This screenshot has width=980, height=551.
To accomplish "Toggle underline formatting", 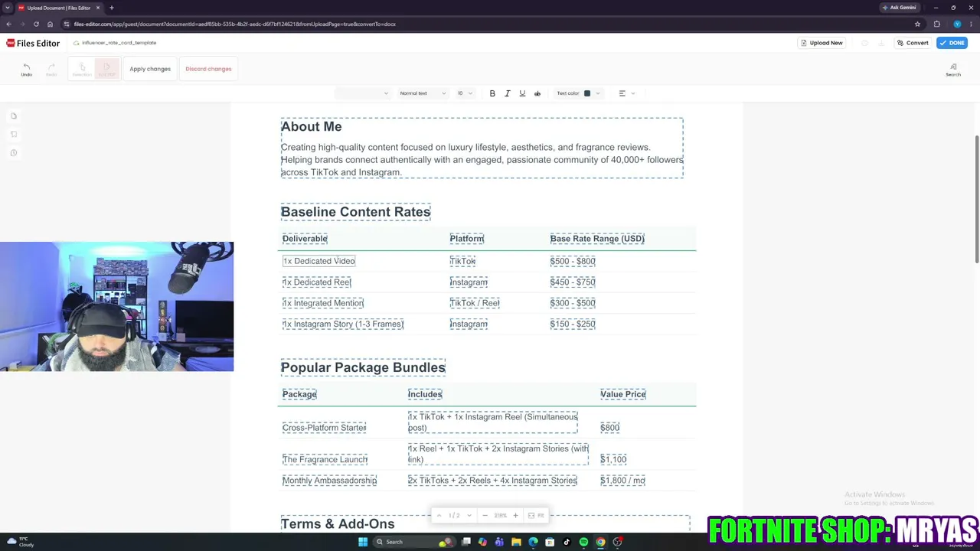I will click(522, 93).
